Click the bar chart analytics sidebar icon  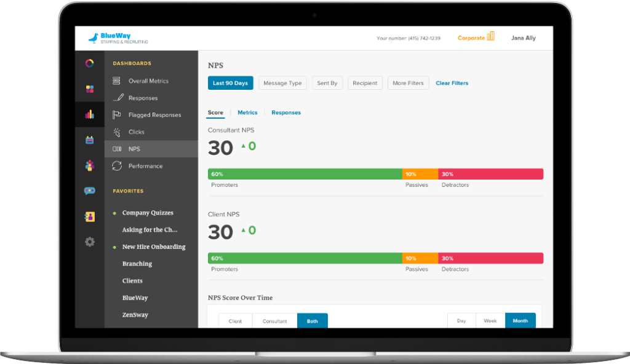coord(90,114)
